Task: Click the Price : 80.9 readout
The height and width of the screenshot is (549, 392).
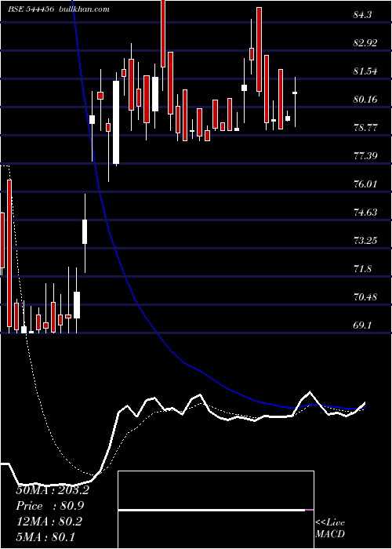Action: click(50, 506)
